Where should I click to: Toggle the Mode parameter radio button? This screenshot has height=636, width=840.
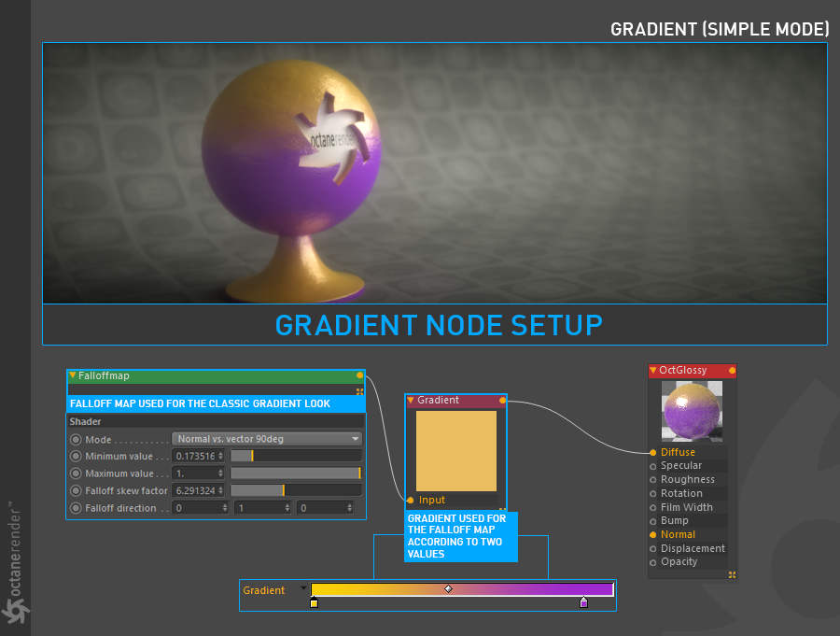(77, 440)
